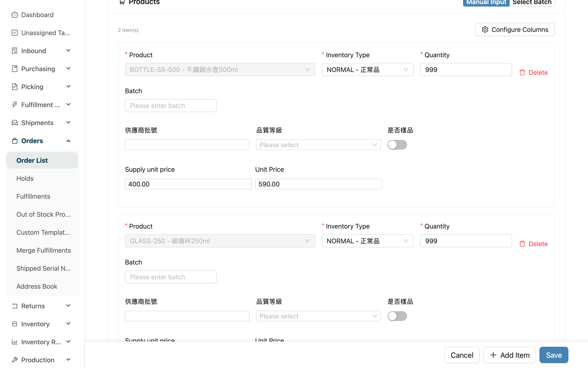Click the Inventory Reports chart icon
The width and height of the screenshot is (588, 368).
tap(14, 342)
